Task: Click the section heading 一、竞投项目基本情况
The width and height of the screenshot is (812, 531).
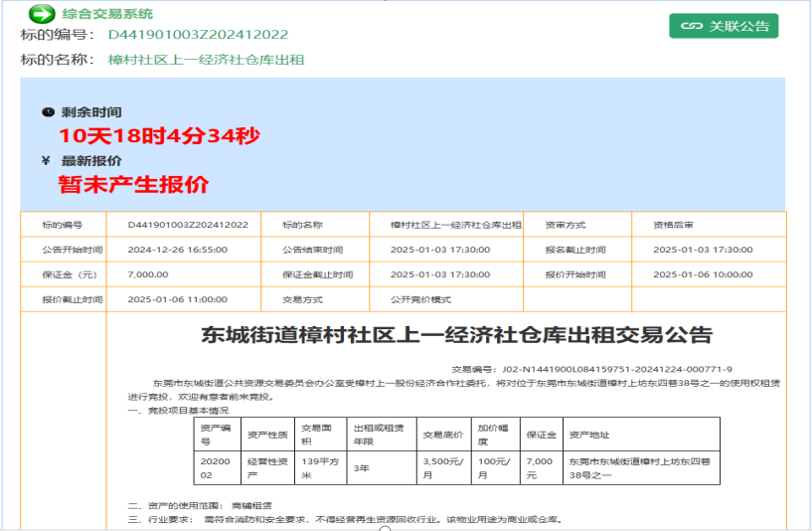Action: click(x=178, y=411)
